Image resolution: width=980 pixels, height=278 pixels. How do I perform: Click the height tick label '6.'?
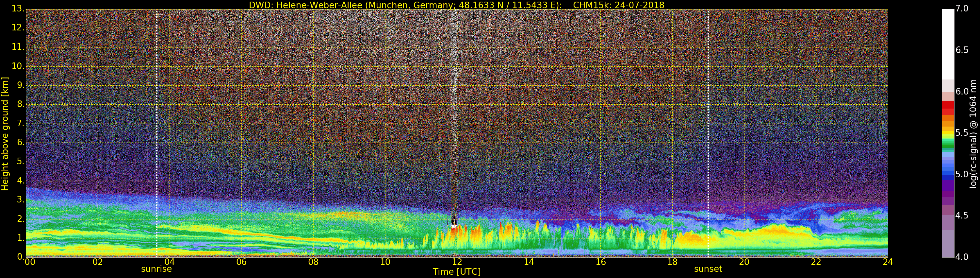[x=21, y=142]
